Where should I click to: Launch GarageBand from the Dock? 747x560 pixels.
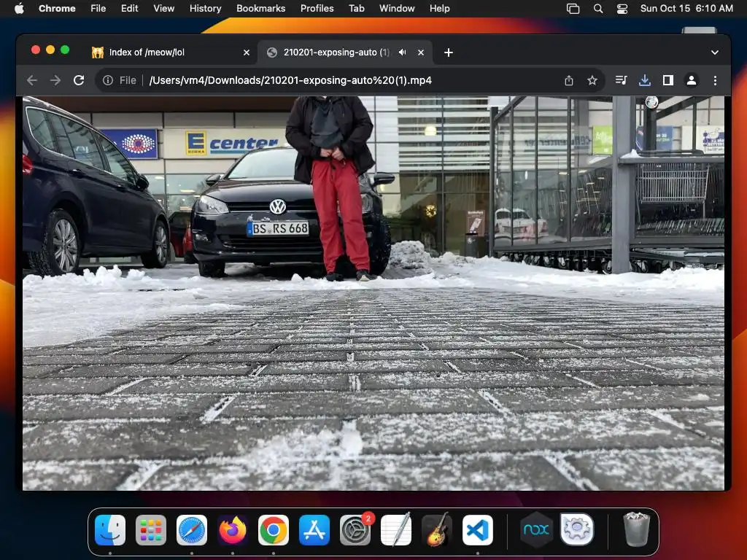437,530
